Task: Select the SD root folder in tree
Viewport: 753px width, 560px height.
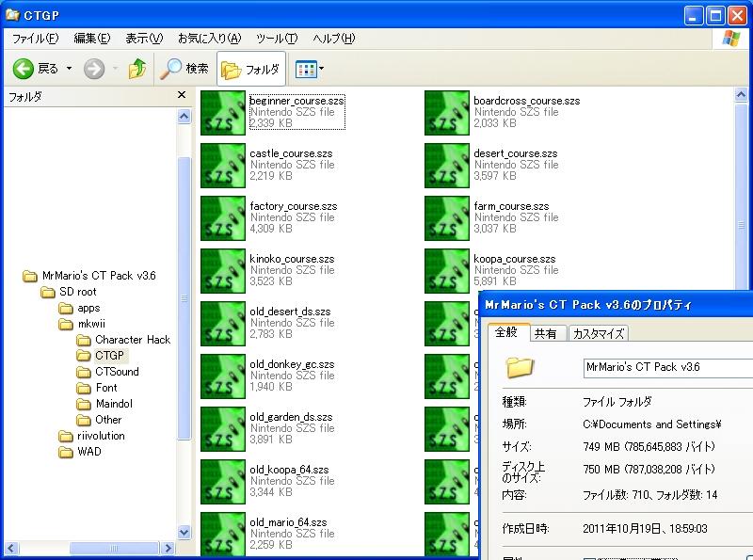Action: click(78, 292)
